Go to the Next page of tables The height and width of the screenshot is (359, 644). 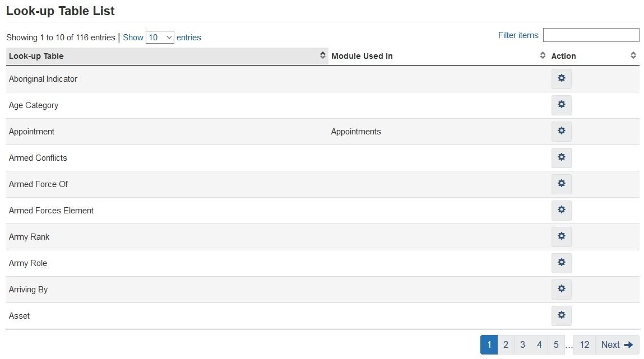point(617,344)
